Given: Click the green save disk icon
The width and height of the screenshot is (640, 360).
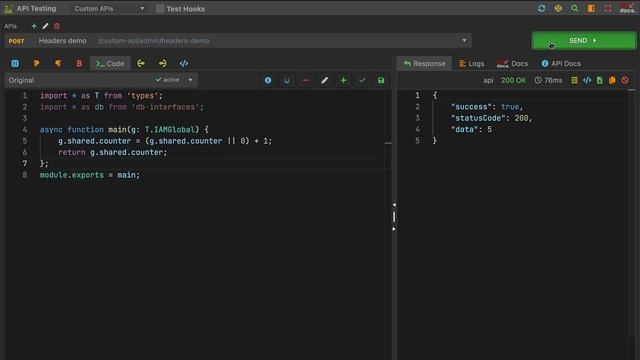Looking at the screenshot, I should (x=381, y=80).
